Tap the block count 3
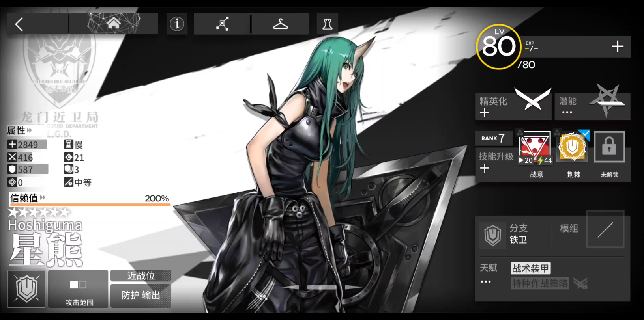 click(x=71, y=169)
